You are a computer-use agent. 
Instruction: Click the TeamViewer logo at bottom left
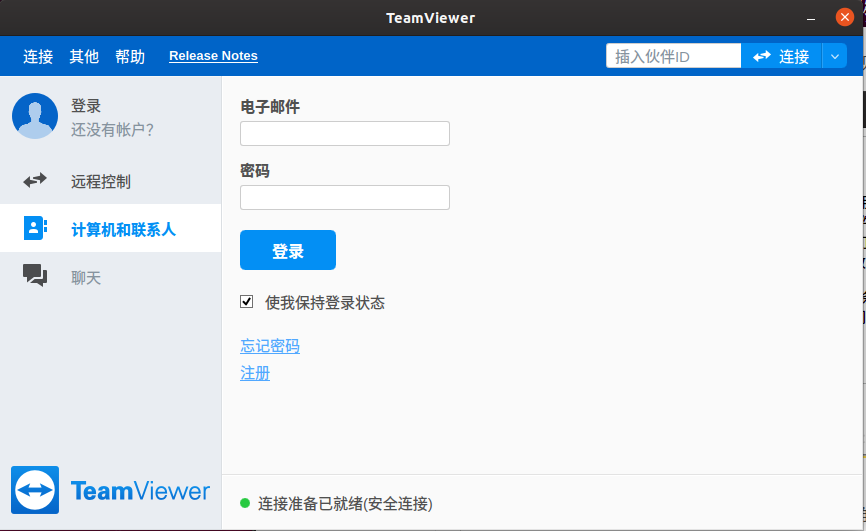pos(110,490)
